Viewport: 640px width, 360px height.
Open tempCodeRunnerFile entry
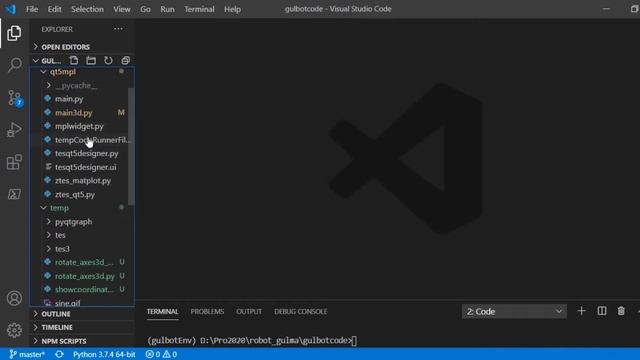pos(82,140)
